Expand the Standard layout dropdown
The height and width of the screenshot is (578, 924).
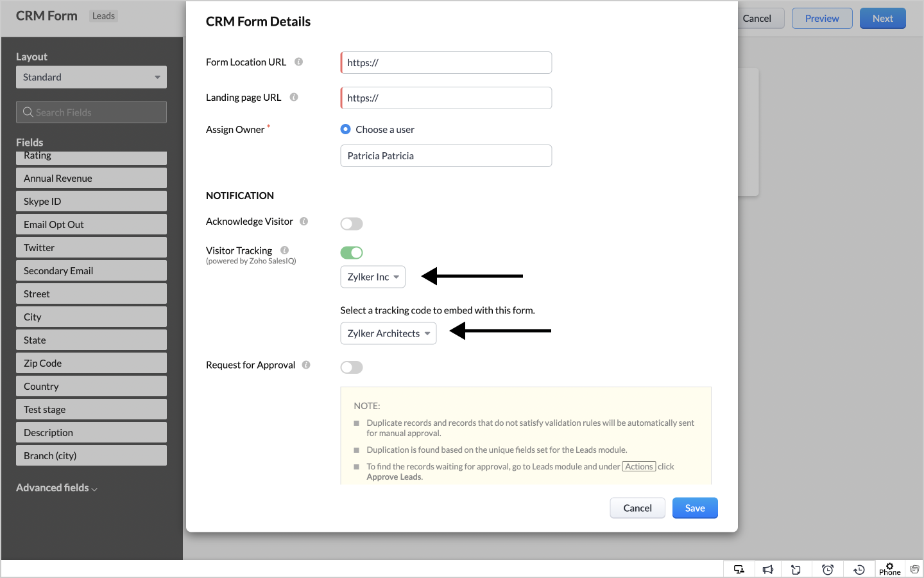click(x=91, y=77)
